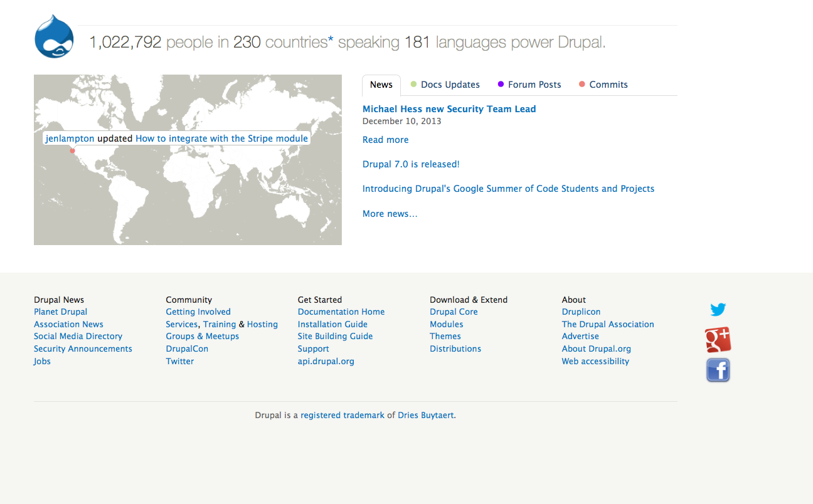
Task: Click the Druplicon logo
Action: 54,36
